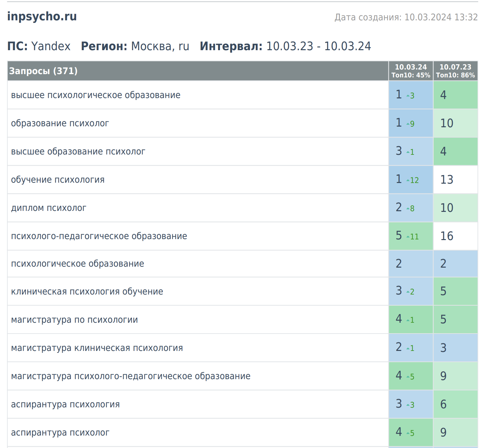This screenshot has width=480, height=448.
Task: Select query обучение психология
Action: click(58, 180)
